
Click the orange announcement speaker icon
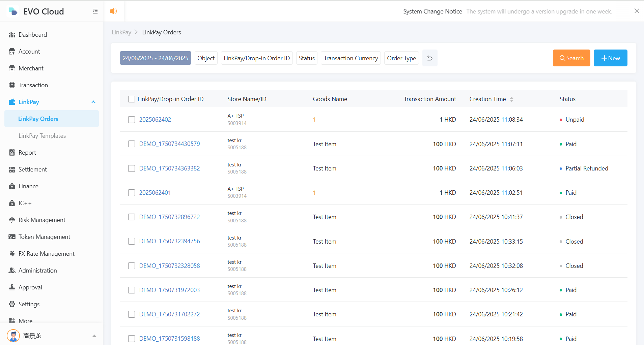(113, 11)
